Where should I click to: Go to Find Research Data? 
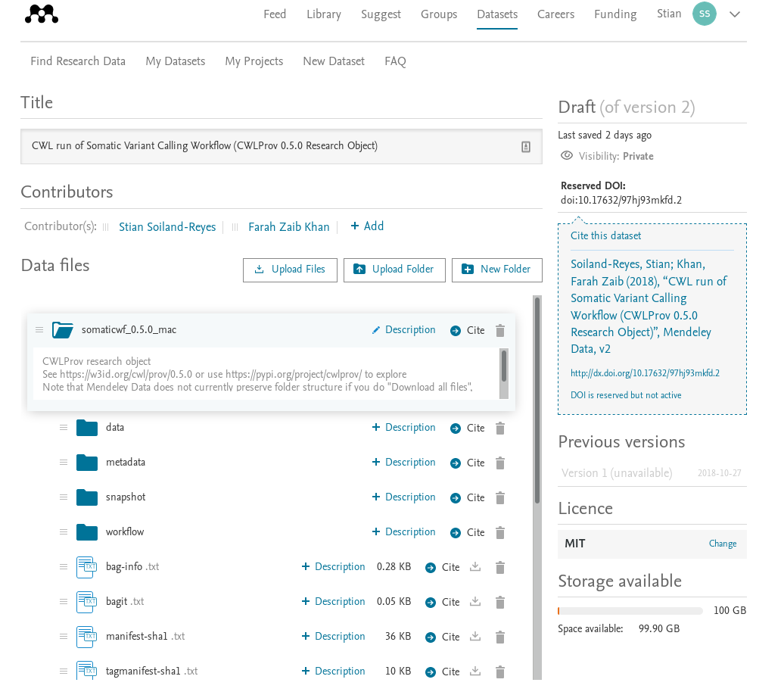(78, 61)
